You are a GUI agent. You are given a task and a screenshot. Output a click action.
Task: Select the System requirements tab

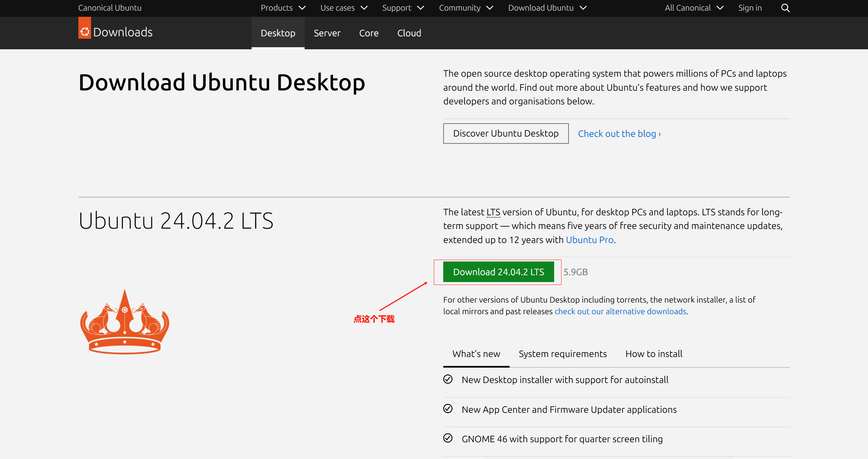563,354
